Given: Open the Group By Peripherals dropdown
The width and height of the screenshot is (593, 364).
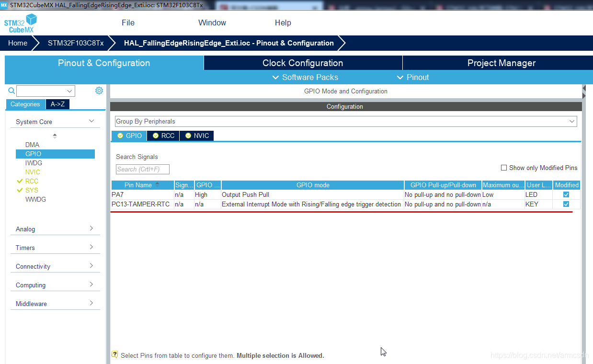Looking at the screenshot, I should click(346, 122).
